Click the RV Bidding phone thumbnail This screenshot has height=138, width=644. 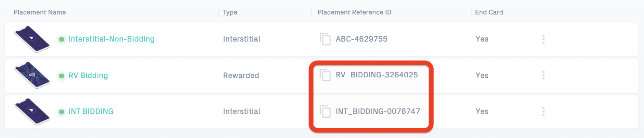point(32,75)
